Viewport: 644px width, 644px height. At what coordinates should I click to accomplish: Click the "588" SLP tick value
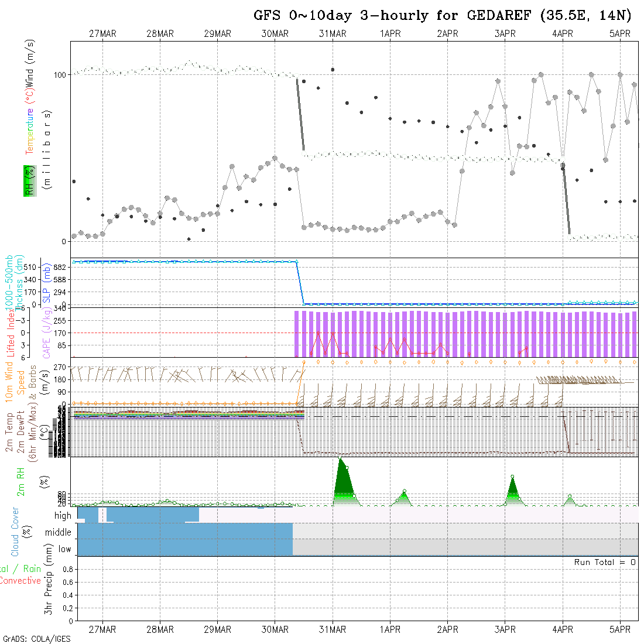click(x=60, y=280)
